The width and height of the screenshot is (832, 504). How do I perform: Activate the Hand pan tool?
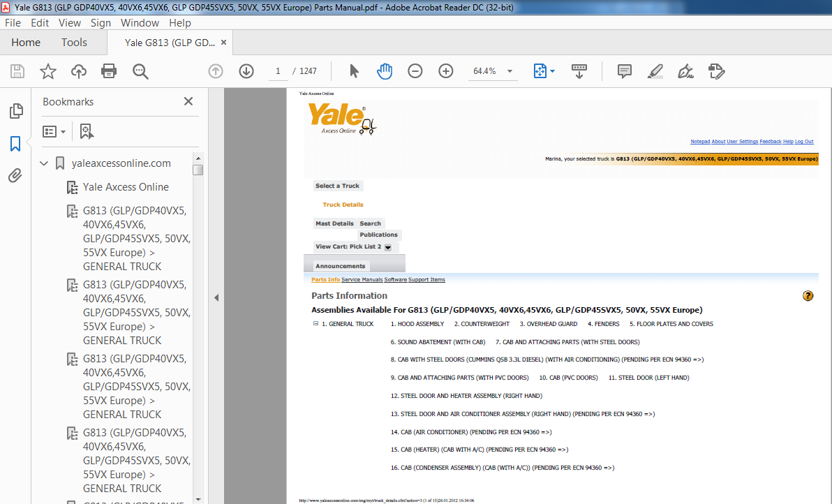tap(384, 71)
